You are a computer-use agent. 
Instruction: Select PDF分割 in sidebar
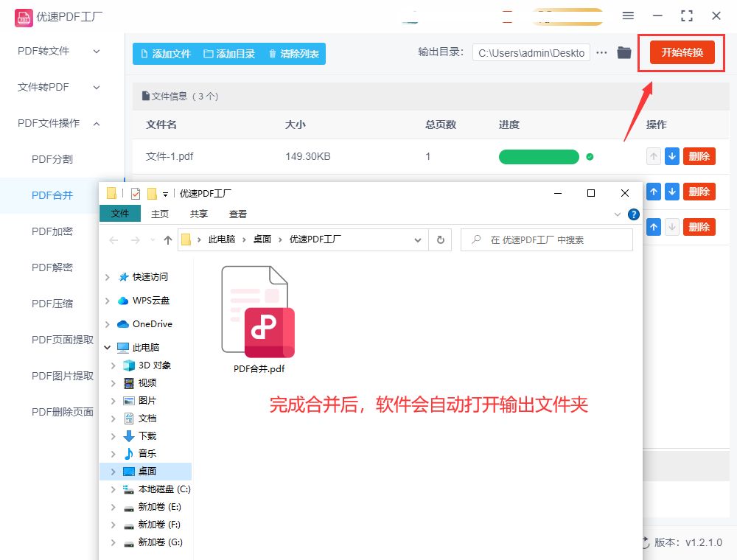tap(52, 159)
